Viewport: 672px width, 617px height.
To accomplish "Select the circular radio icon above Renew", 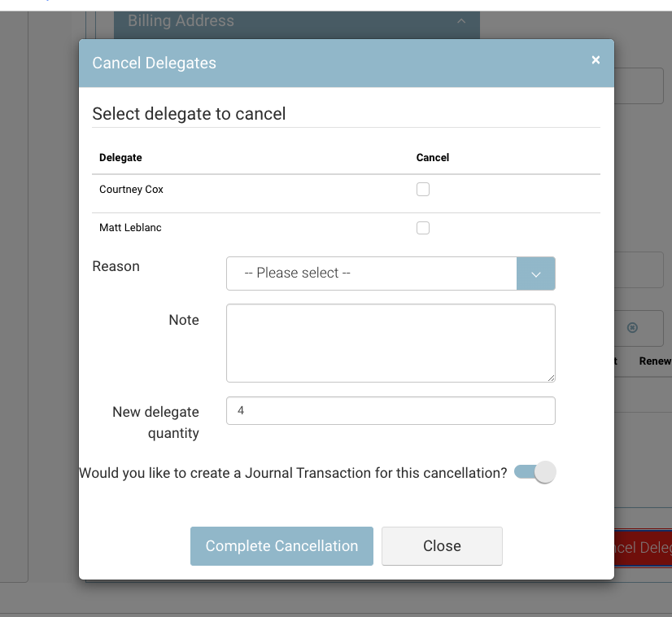I will click(632, 328).
